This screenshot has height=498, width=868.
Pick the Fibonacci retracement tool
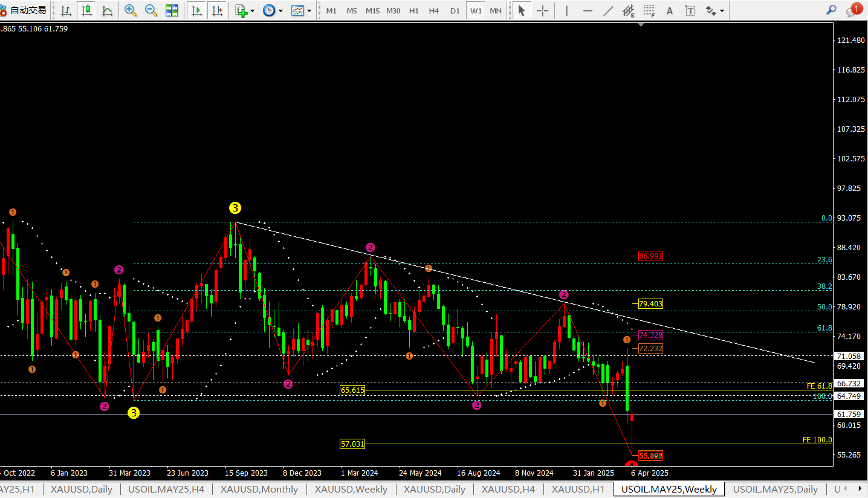click(649, 10)
